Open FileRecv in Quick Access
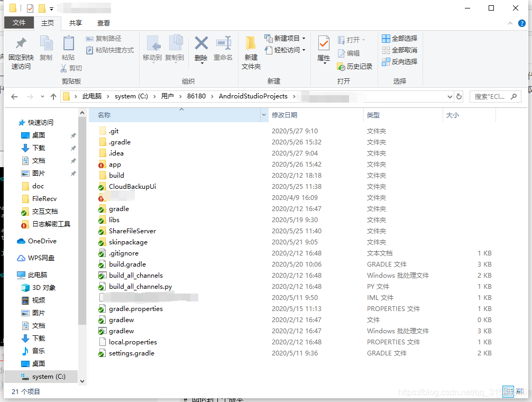 44,199
